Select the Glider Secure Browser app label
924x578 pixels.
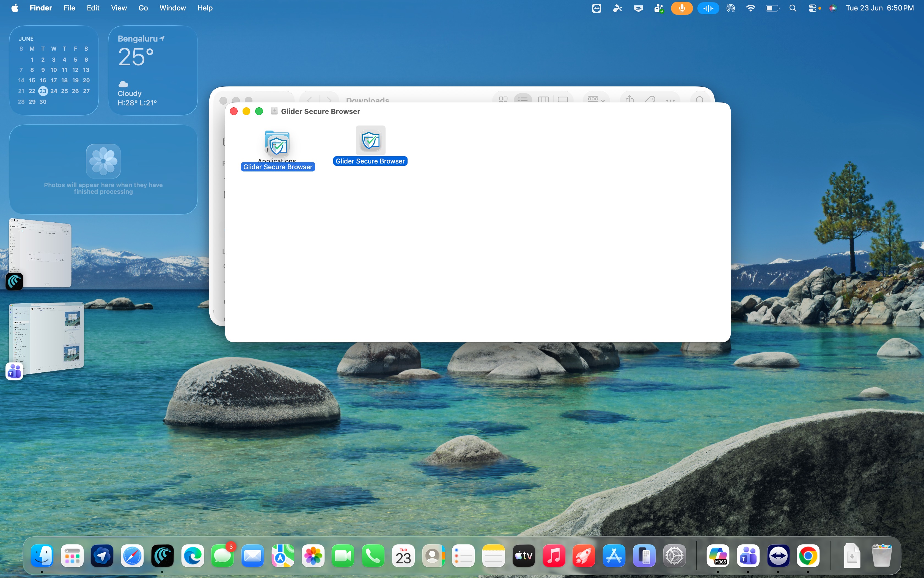pos(370,161)
